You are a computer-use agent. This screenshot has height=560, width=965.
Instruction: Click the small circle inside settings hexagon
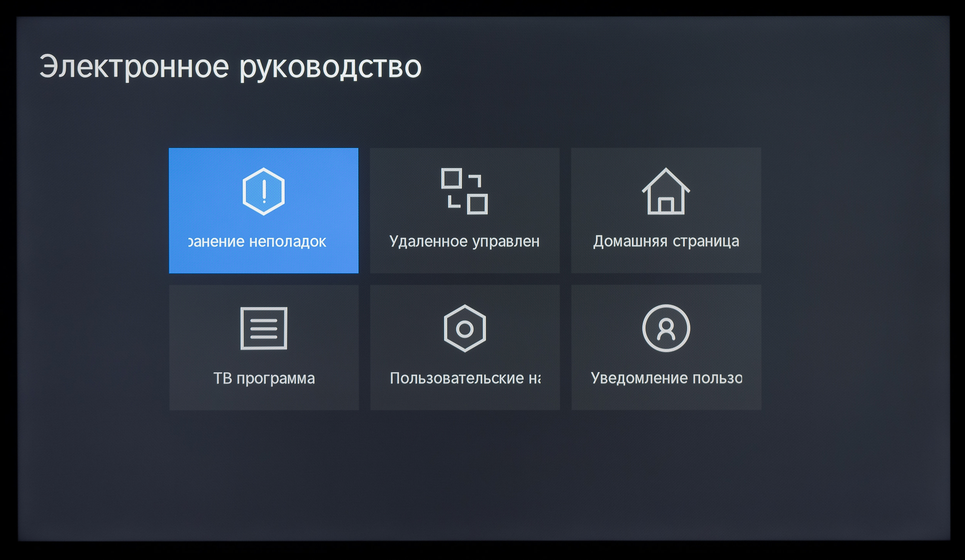coord(465,329)
